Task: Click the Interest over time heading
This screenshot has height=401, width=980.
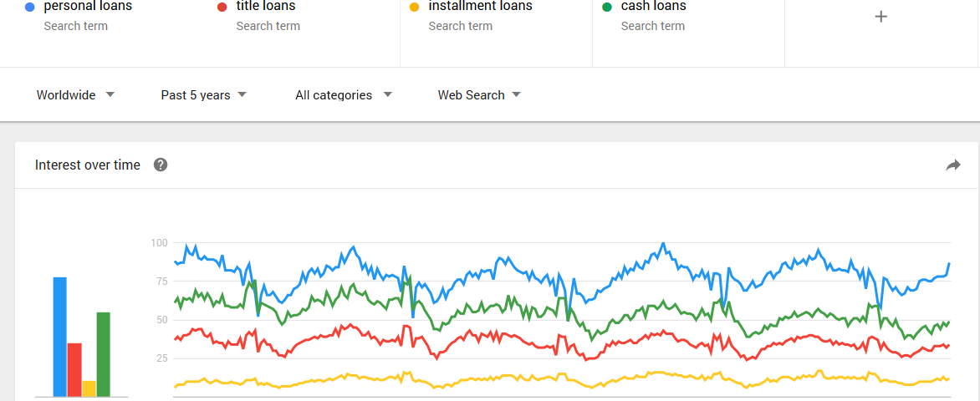Action: (88, 165)
